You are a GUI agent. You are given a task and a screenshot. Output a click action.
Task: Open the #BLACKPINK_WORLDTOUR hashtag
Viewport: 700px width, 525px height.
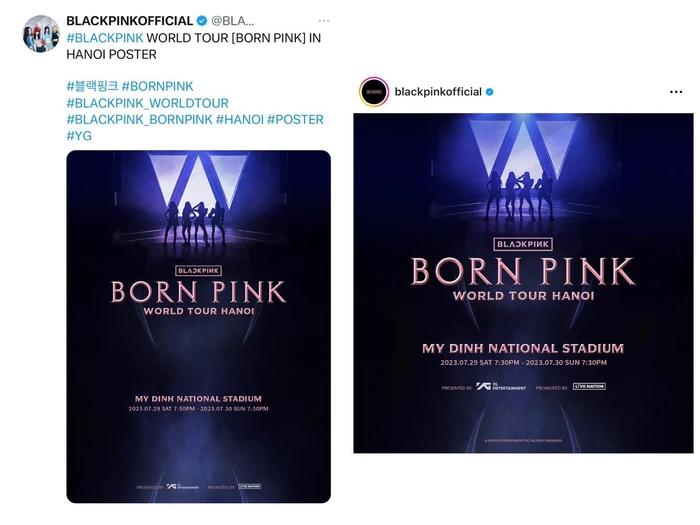(x=147, y=103)
